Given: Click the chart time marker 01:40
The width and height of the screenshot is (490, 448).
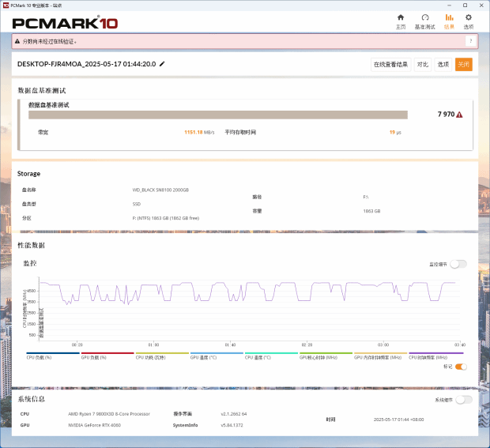Looking at the screenshot, I should pos(230,345).
